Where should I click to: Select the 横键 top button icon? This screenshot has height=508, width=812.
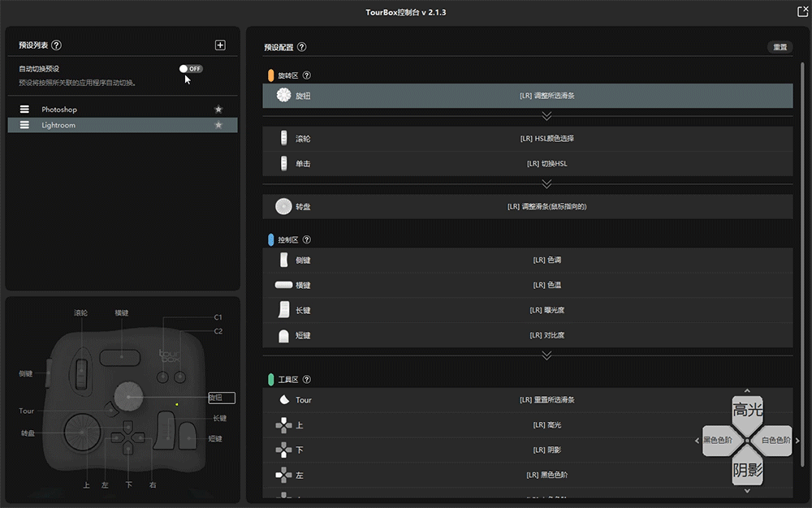pyautogui.click(x=283, y=285)
